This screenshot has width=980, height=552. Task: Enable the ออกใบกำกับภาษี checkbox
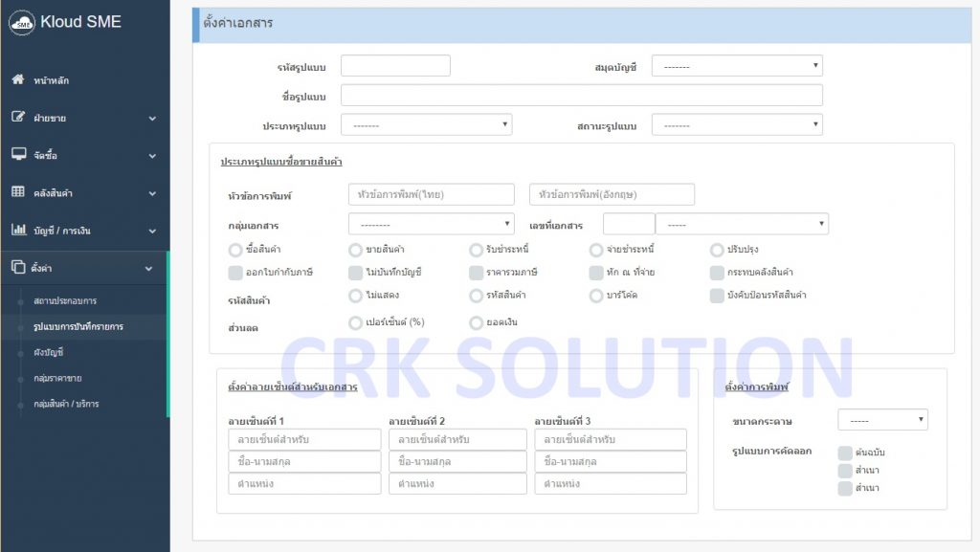pos(235,273)
